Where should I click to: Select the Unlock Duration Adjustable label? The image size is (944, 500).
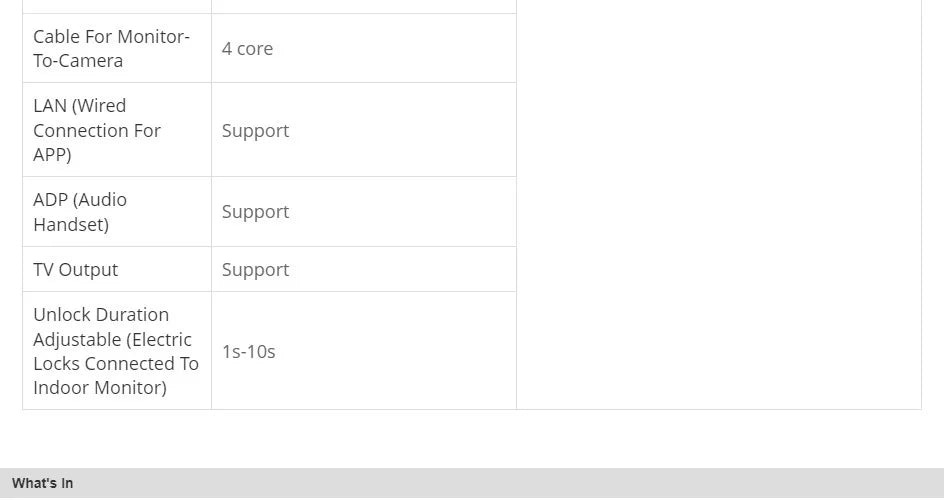[116, 351]
